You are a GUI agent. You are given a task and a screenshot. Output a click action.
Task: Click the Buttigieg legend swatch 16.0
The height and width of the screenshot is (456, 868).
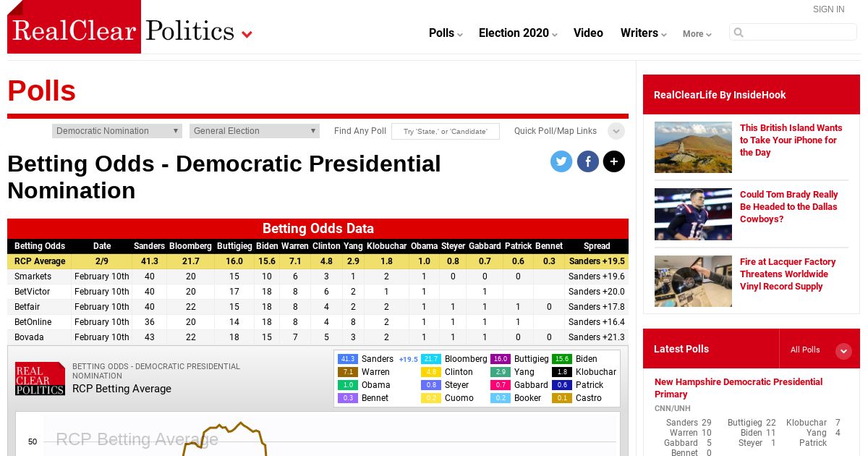[501, 359]
